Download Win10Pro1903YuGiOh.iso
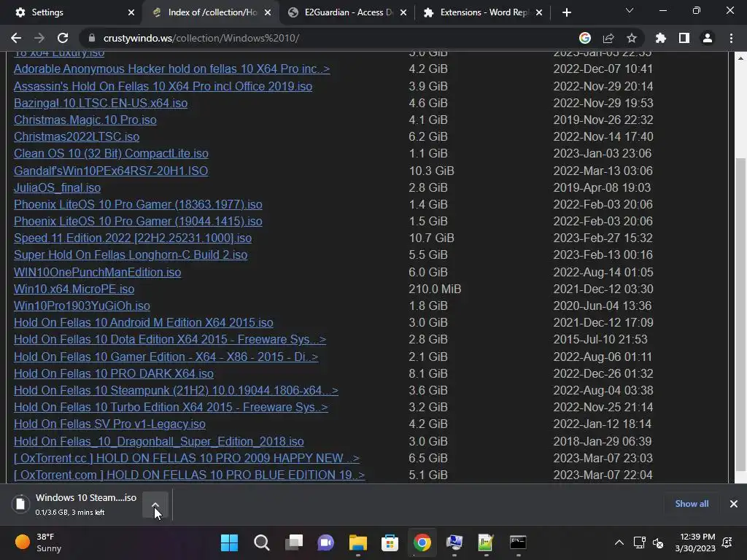This screenshot has width=747, height=560. point(82,306)
